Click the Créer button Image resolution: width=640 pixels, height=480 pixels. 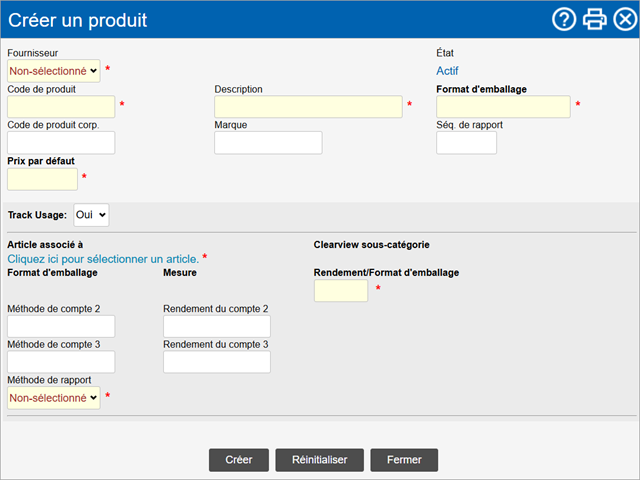pyautogui.click(x=239, y=460)
